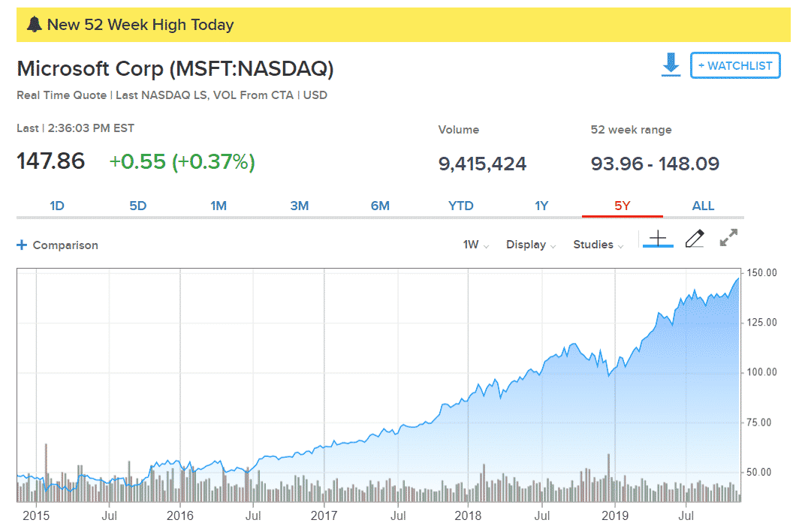
Task: Expand the Display dropdown menu
Action: point(531,245)
